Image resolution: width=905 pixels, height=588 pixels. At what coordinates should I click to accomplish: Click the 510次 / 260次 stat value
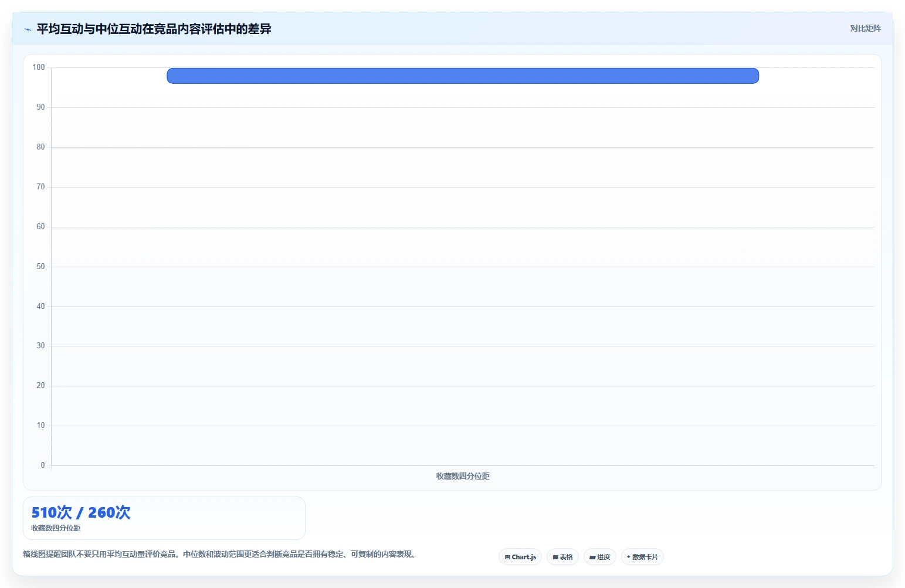point(81,512)
